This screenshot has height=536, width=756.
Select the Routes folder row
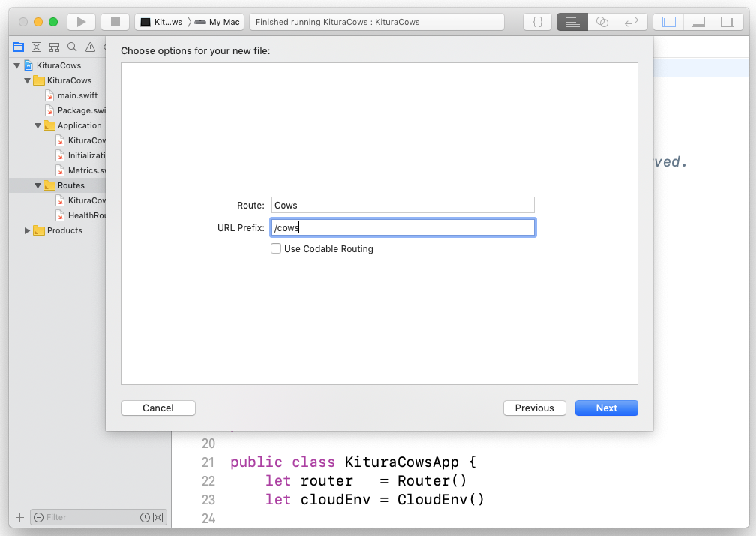pos(57,185)
